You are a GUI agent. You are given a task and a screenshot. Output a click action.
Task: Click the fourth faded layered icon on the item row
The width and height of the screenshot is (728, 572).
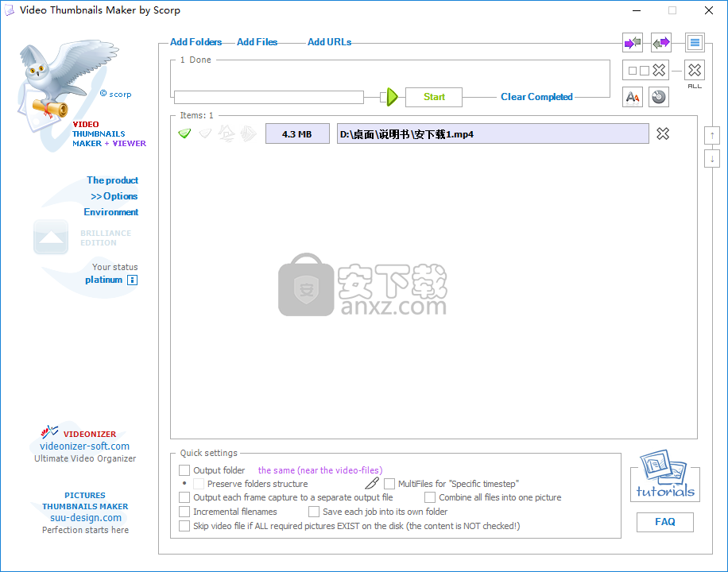tap(249, 133)
